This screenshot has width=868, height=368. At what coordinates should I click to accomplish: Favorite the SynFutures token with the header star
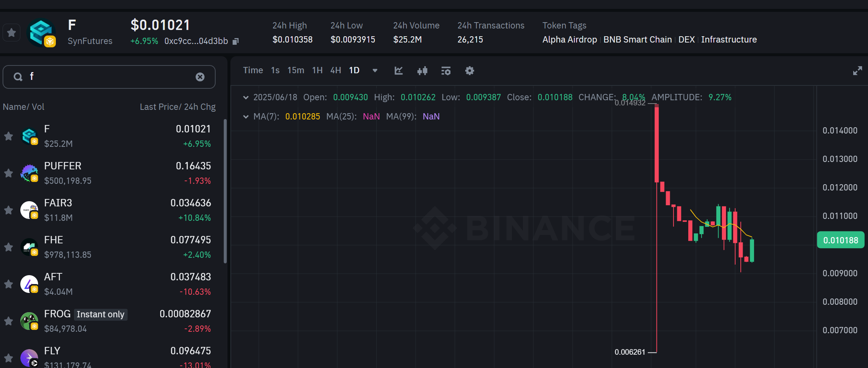(x=11, y=33)
